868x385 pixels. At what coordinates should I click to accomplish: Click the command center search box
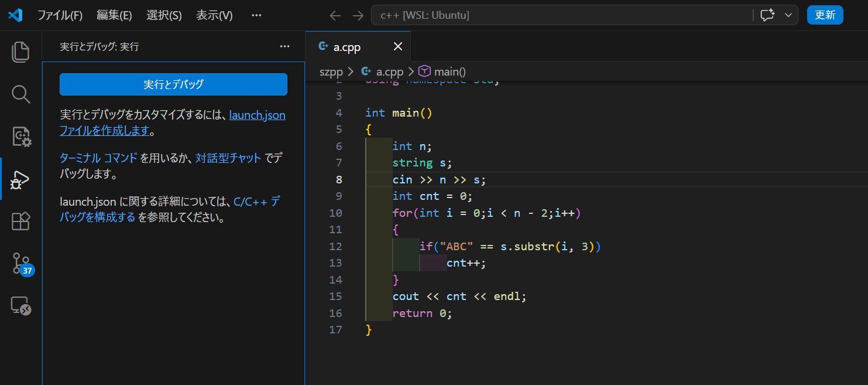[562, 15]
